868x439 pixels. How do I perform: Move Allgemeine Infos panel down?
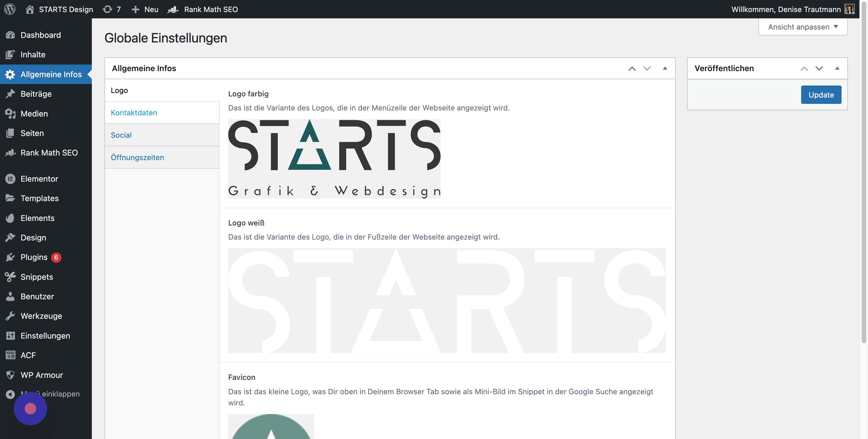click(647, 68)
